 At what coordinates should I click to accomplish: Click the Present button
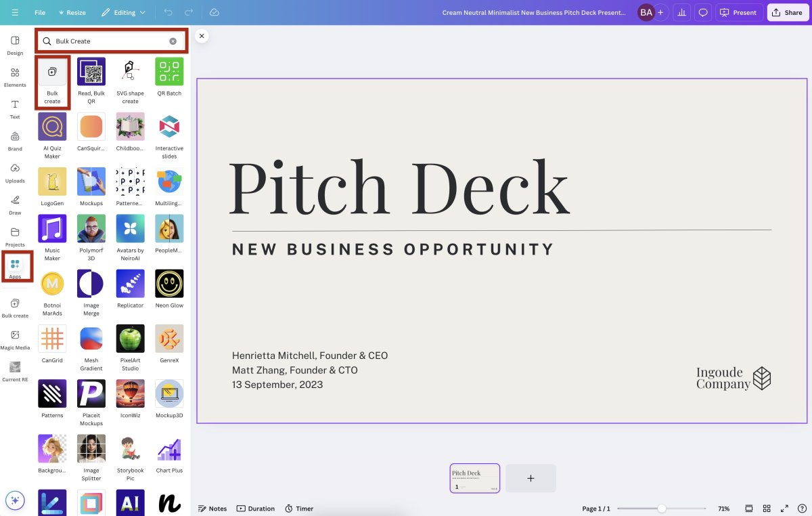point(738,12)
